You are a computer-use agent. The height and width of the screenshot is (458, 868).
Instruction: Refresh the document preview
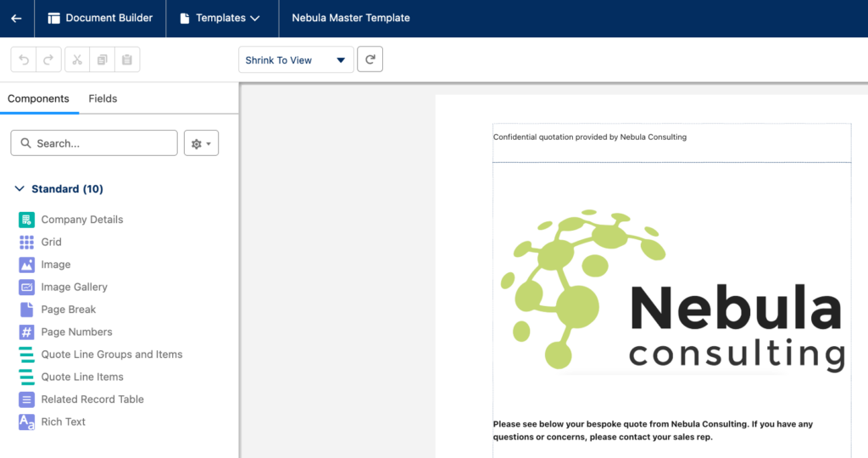[370, 59]
